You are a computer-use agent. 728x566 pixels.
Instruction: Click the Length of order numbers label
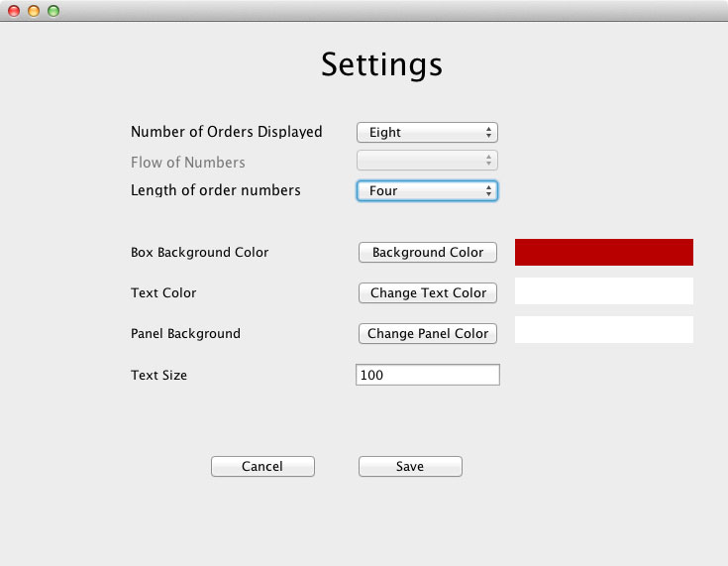coord(216,190)
